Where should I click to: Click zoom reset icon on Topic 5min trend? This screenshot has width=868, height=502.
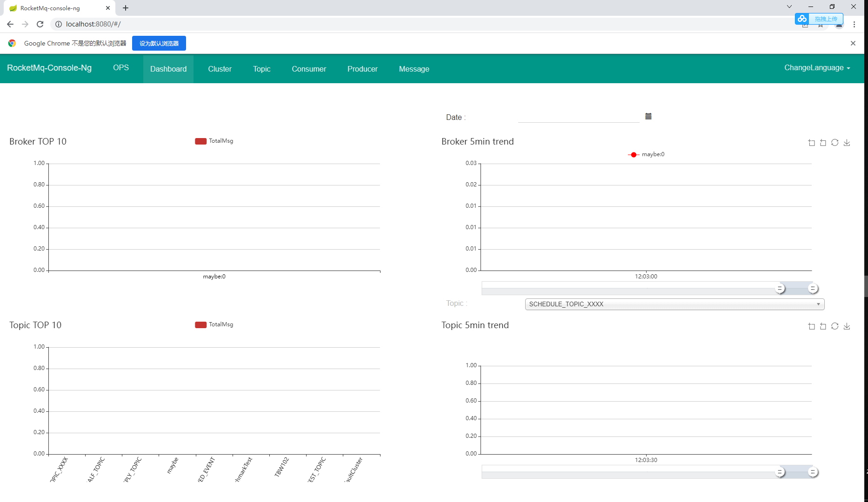[823, 326]
